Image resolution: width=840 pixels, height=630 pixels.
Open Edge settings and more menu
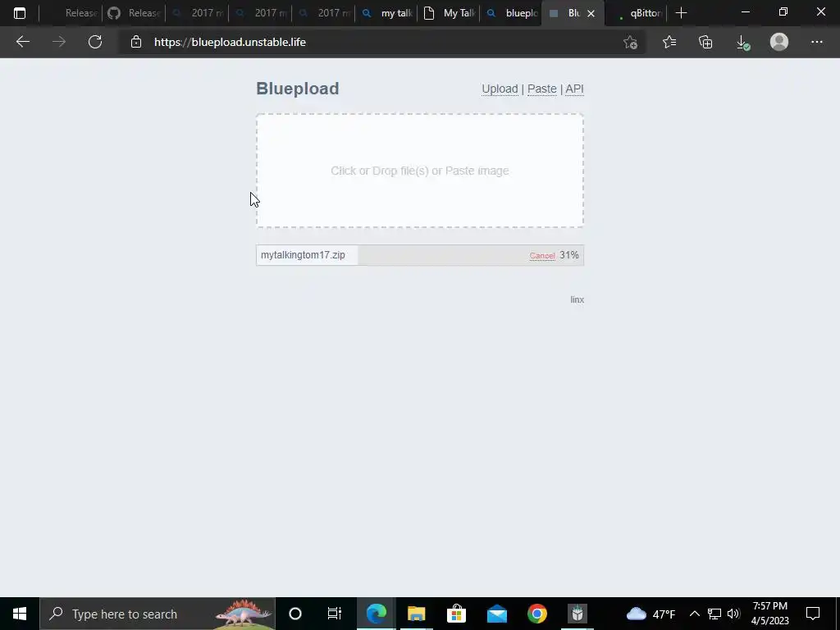click(x=816, y=42)
